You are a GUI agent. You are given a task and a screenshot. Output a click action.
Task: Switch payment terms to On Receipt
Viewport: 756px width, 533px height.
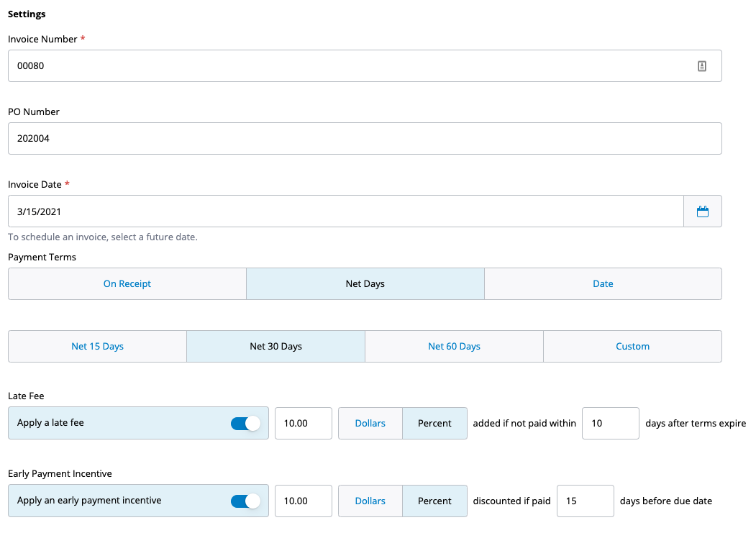point(127,283)
